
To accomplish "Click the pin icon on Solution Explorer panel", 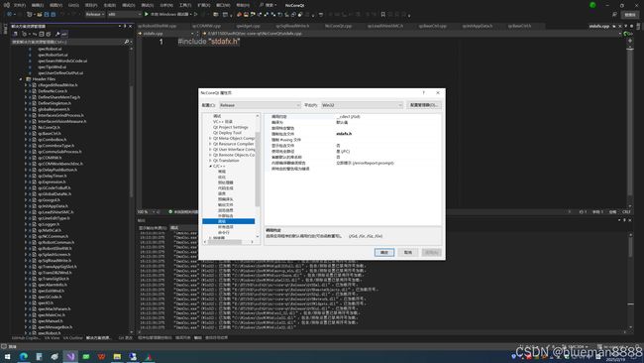I will (x=125, y=27).
